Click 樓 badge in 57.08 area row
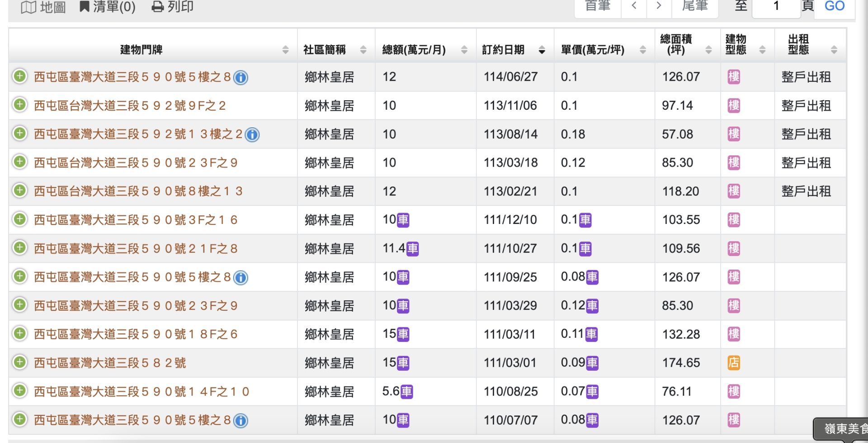Screen dimensions: 868x443 pos(734,134)
